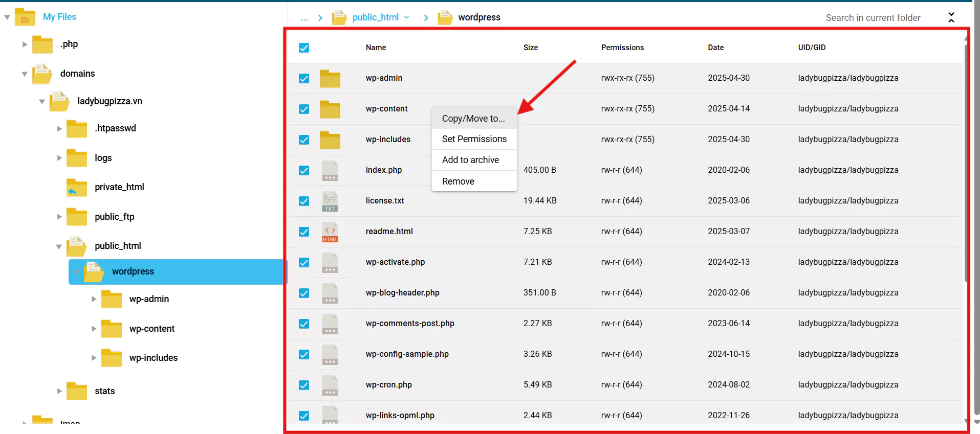
Task: Uncheck the wp-admin row checkbox
Action: (304, 78)
